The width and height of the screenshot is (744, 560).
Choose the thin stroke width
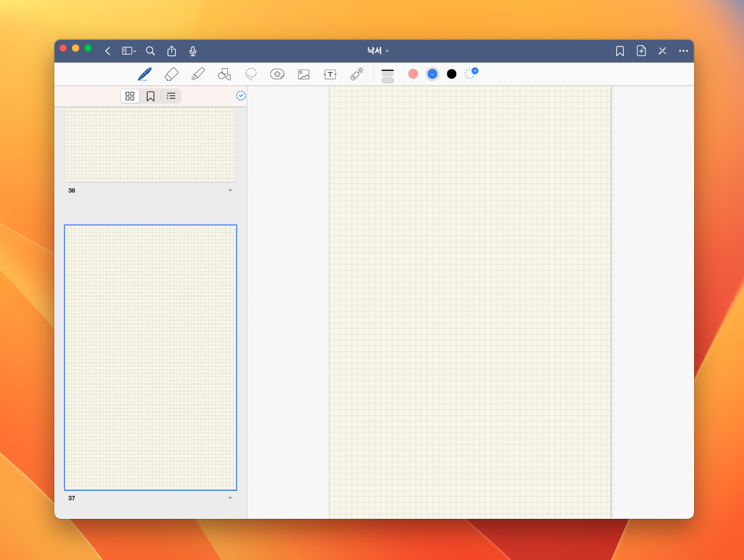[x=388, y=71]
